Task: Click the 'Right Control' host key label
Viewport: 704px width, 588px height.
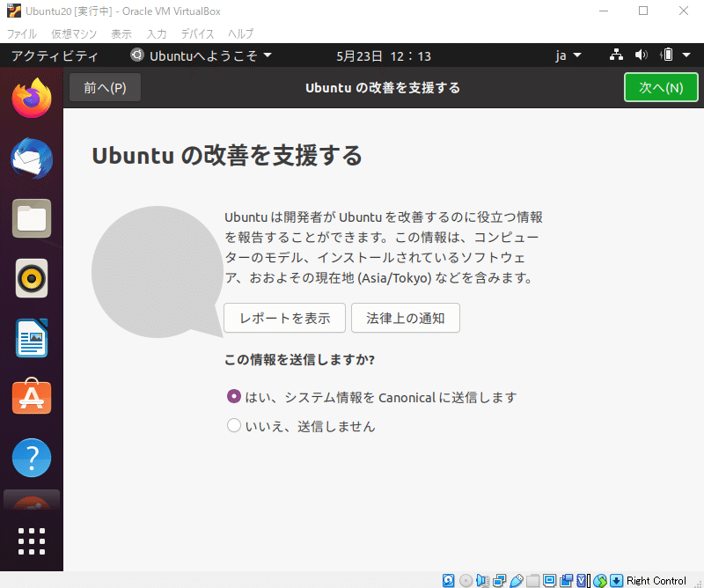Action: coord(656,581)
